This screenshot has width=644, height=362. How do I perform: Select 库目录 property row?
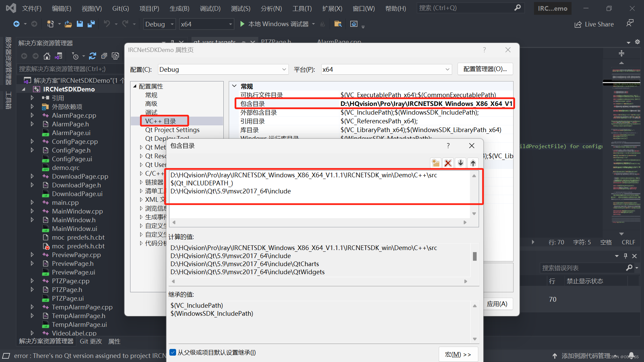click(x=376, y=130)
